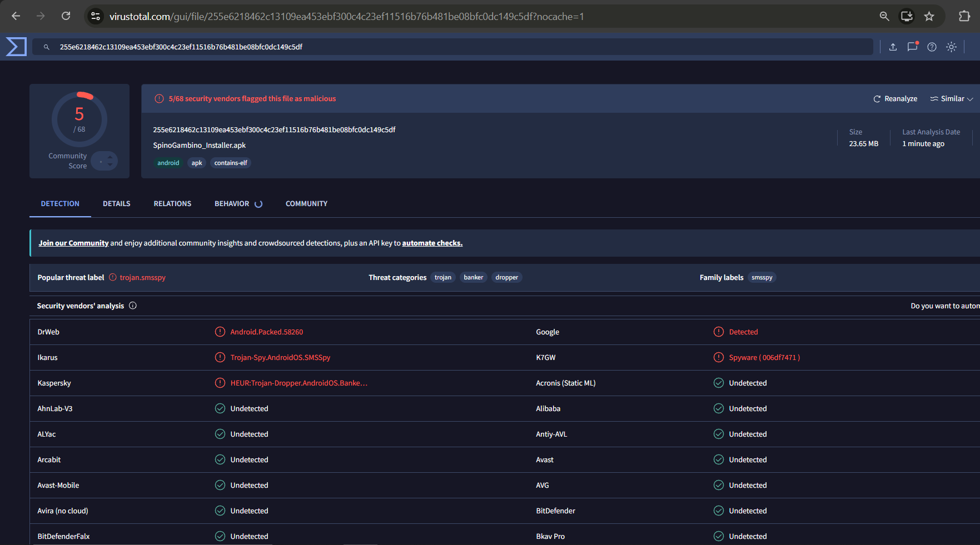This screenshot has width=980, height=545.
Task: Click the browser address bar URL
Action: (x=347, y=17)
